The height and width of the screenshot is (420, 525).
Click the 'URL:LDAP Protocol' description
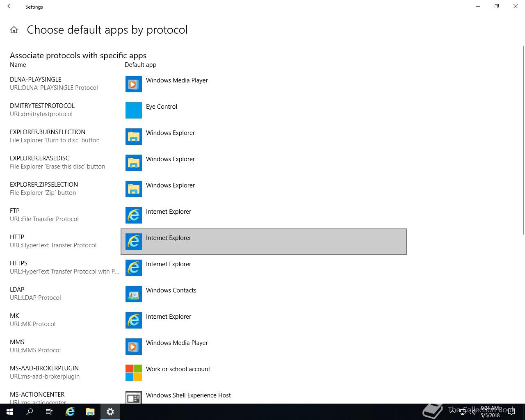[x=35, y=298]
